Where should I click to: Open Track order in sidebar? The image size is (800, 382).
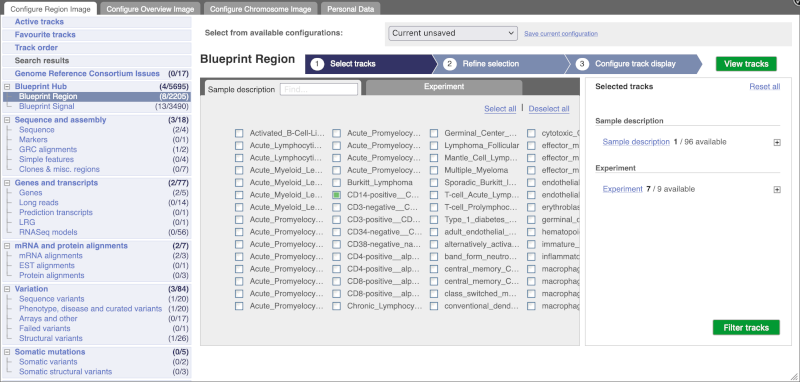tap(36, 47)
